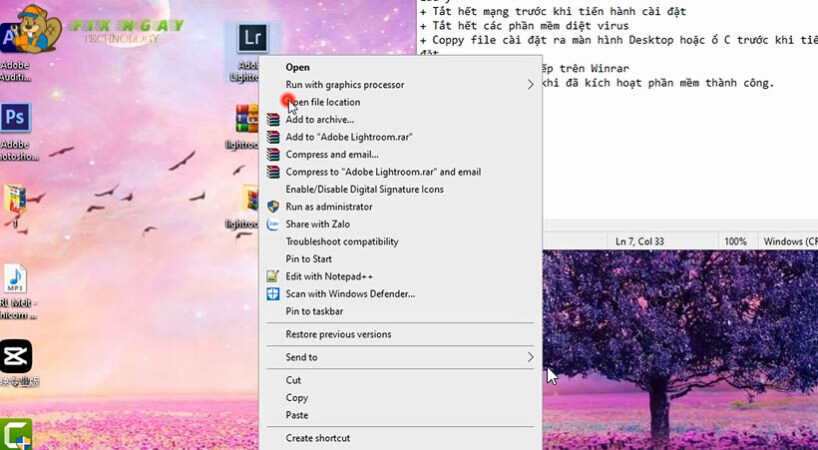Select the MP3 audio file icon

[x=15, y=279]
